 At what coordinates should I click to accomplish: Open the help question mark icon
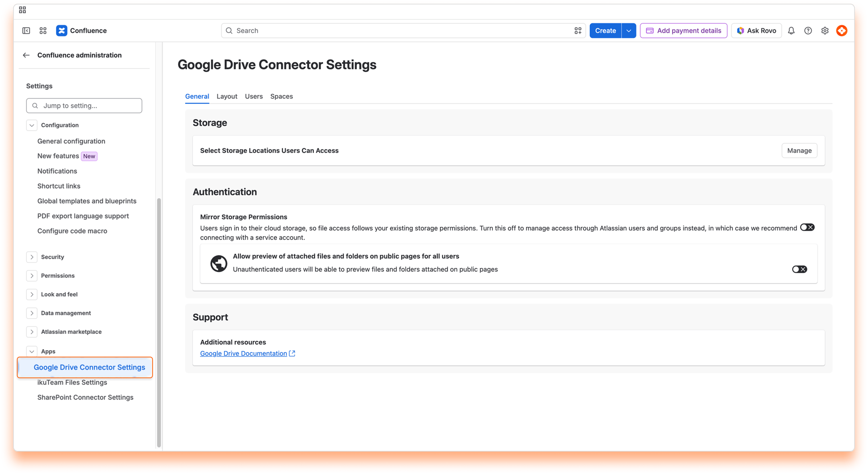coord(808,30)
